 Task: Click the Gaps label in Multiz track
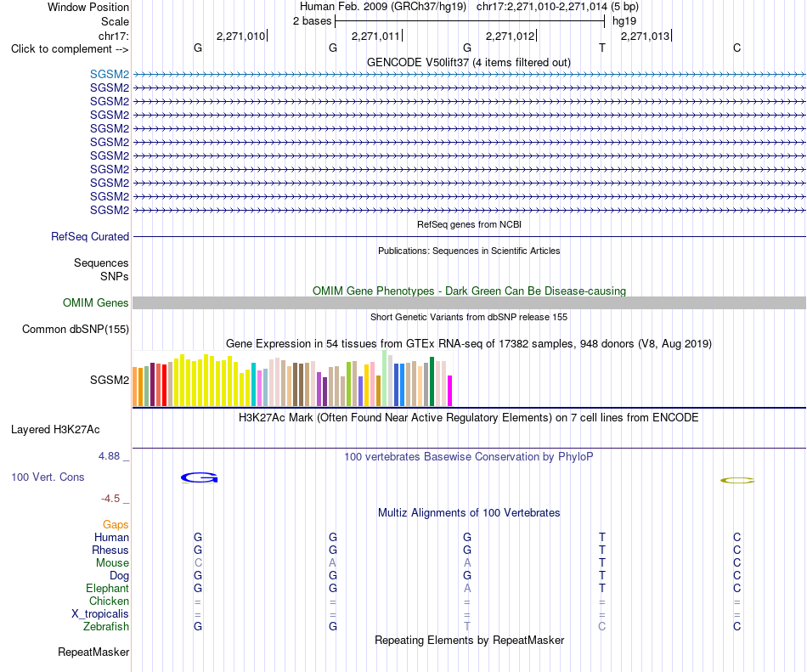tap(116, 524)
